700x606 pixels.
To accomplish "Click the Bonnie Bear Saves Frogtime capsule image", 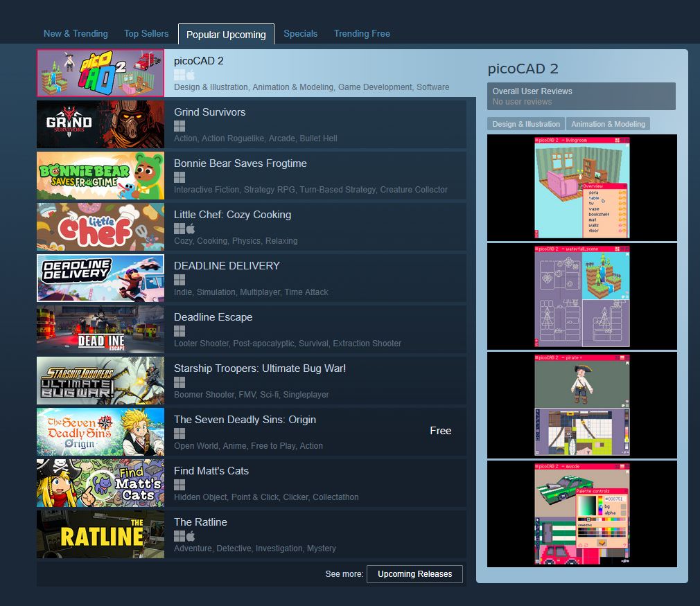I will click(x=100, y=175).
